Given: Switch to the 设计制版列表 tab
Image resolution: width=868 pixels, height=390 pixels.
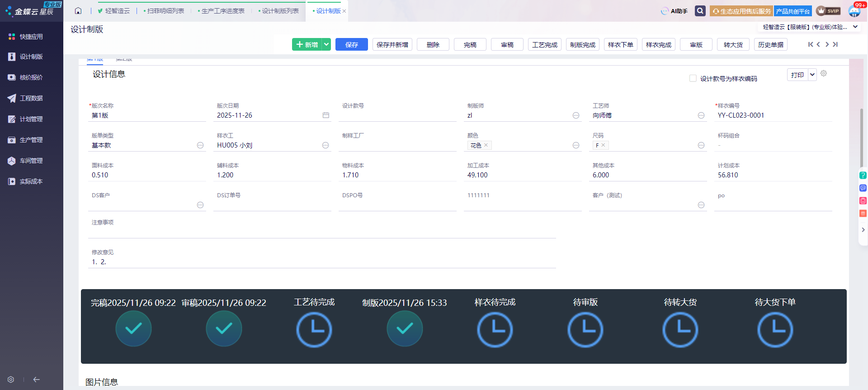Looking at the screenshot, I should pos(280,11).
